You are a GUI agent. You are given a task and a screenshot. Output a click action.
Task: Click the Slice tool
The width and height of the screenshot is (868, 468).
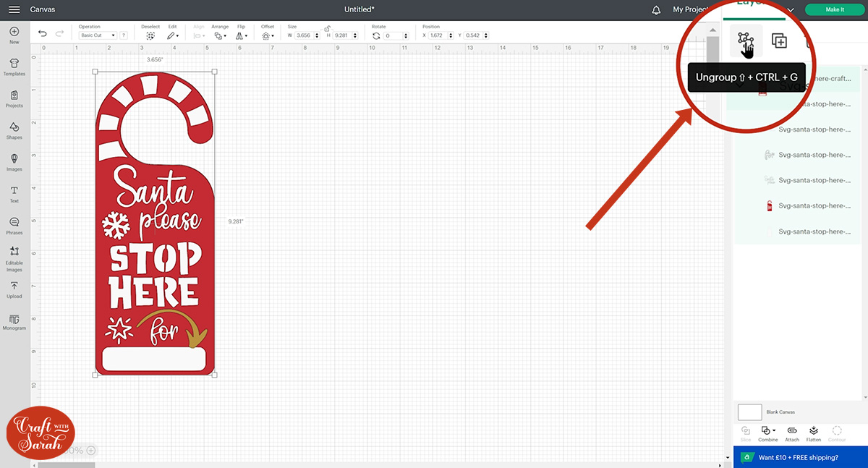(746, 433)
